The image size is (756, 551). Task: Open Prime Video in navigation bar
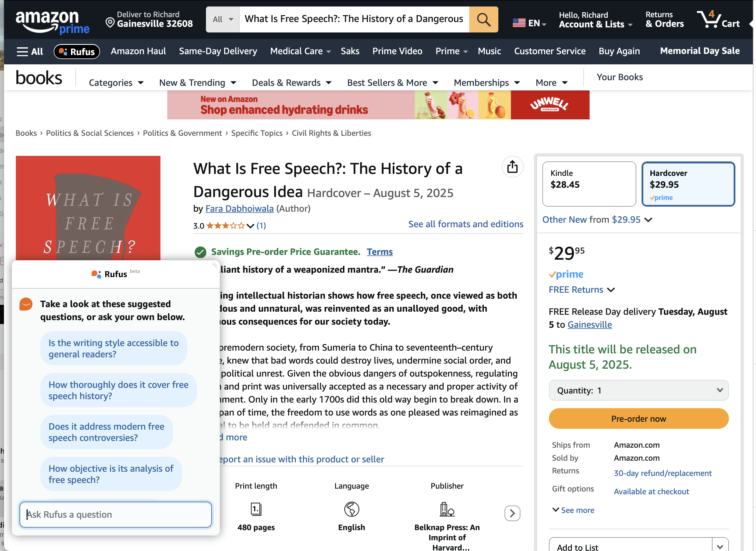(397, 51)
